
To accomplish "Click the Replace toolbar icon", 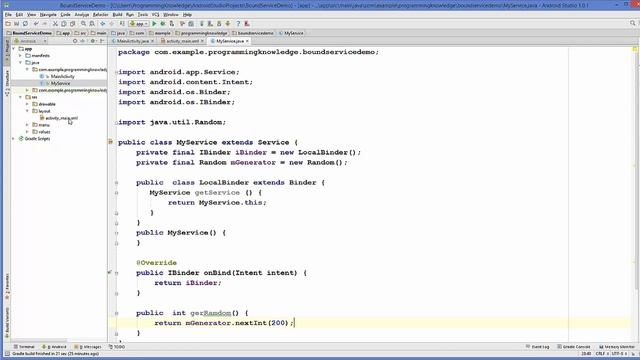I will pyautogui.click(x=92, y=24).
